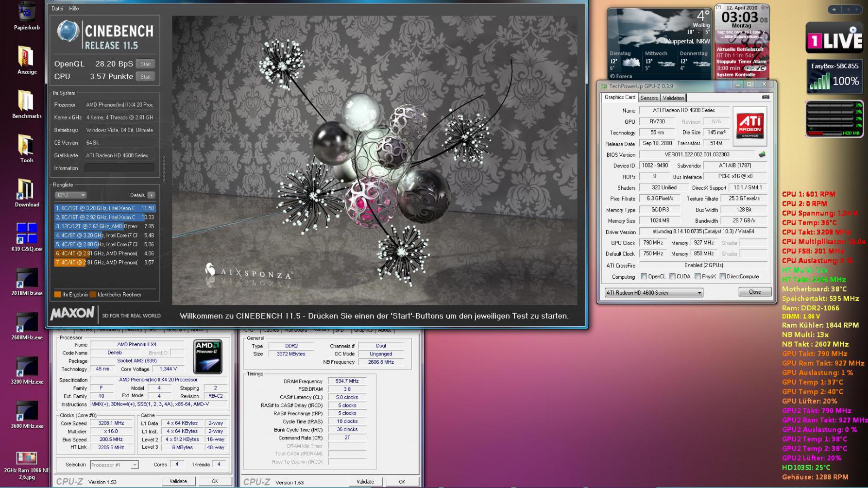The width and height of the screenshot is (868, 488).
Task: Click the BIOS Version value in GPU-Z
Action: 697,154
